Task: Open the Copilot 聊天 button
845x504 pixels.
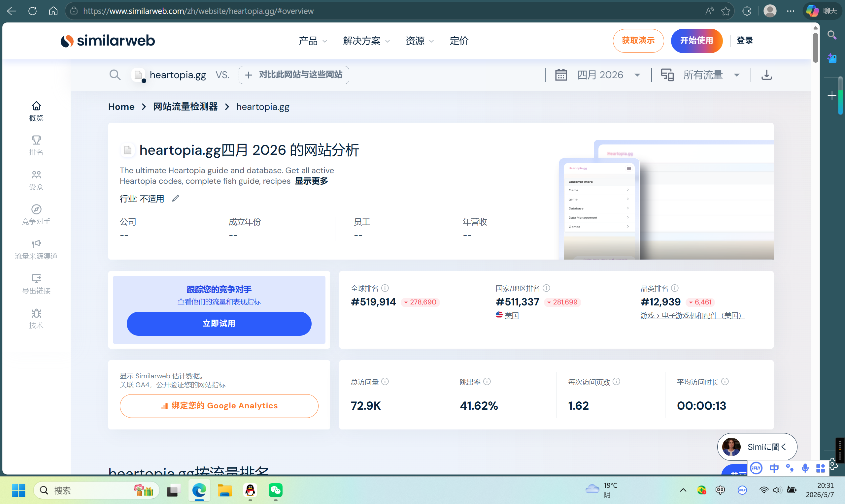Action: [x=822, y=11]
